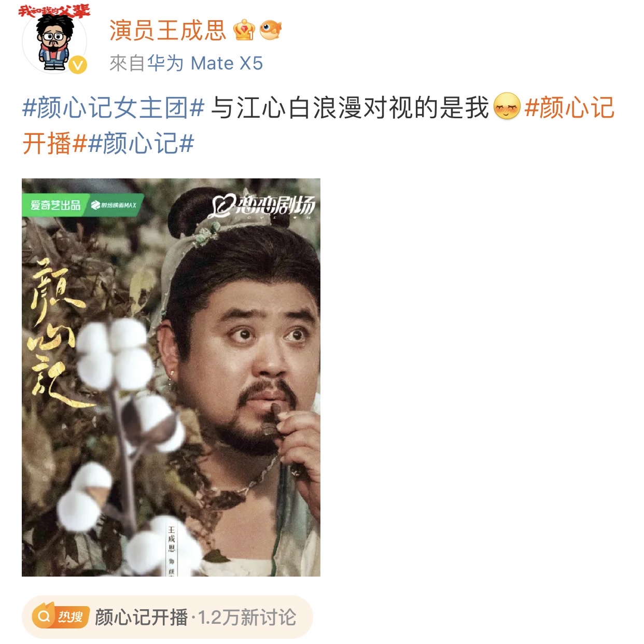View the 颜心记 poster image
This screenshot has height=644, width=644.
coord(171,377)
